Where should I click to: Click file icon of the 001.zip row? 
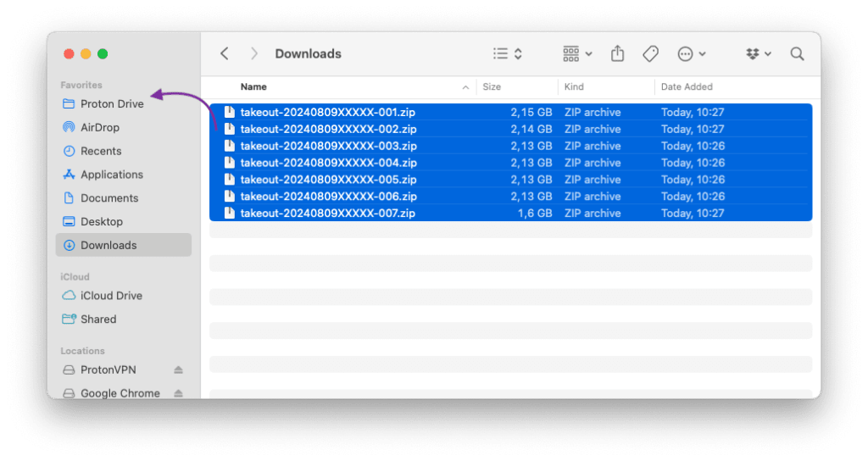[229, 112]
